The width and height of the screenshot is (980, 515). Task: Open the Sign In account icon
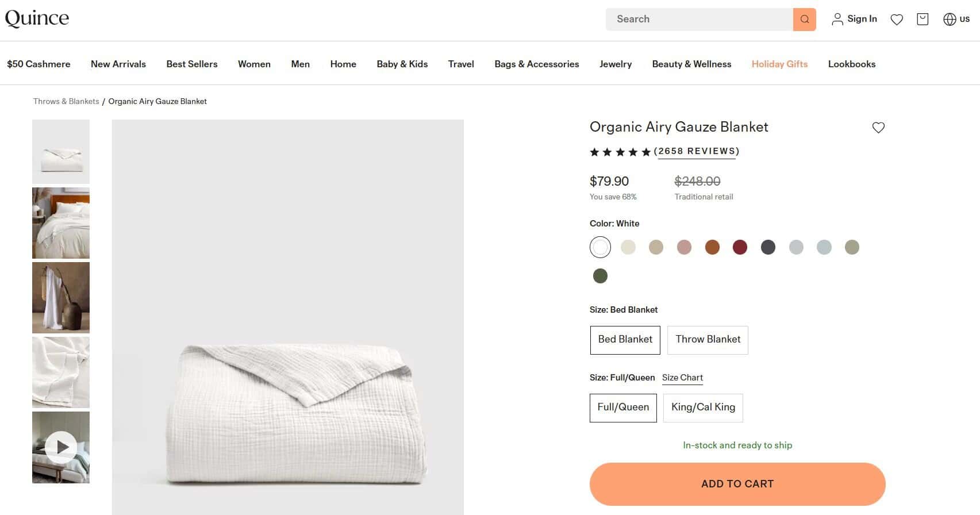pyautogui.click(x=854, y=19)
